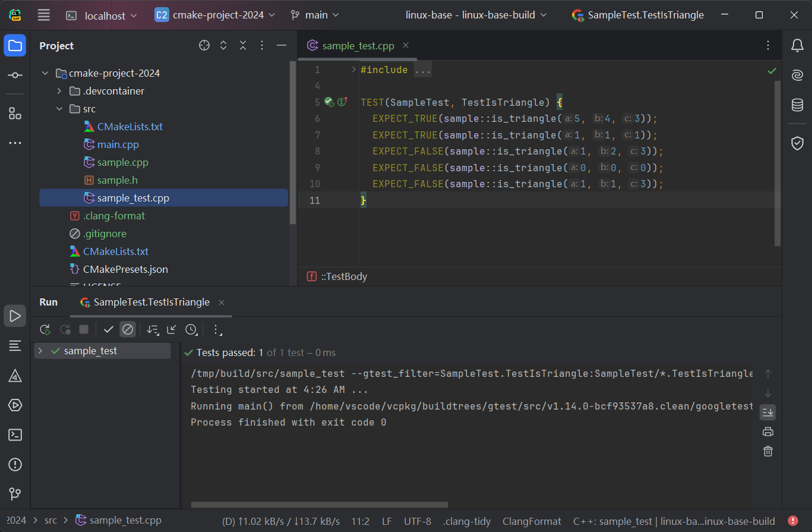
Task: Open linux-base build profile dropdown
Action: [476, 15]
